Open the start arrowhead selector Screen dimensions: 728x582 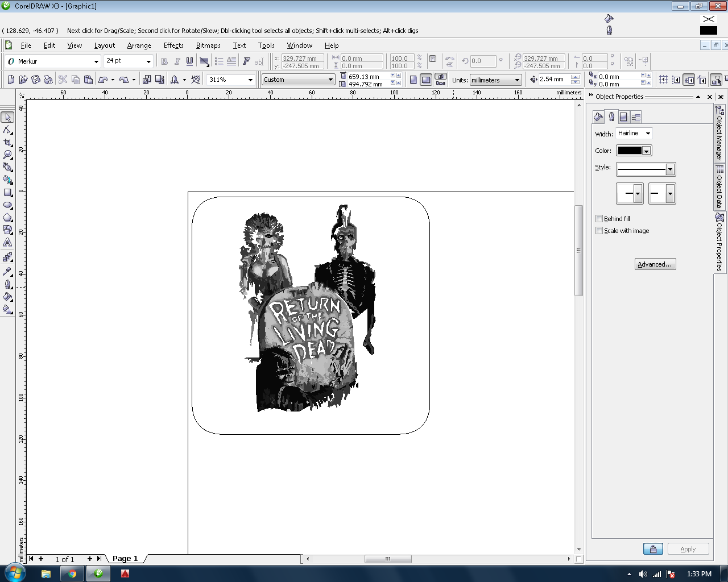[630, 194]
